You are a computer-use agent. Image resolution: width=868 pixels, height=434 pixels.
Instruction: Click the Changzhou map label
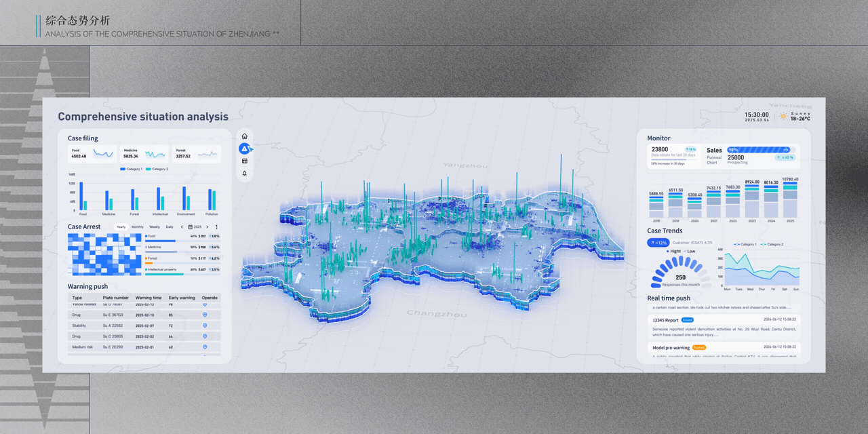437,314
